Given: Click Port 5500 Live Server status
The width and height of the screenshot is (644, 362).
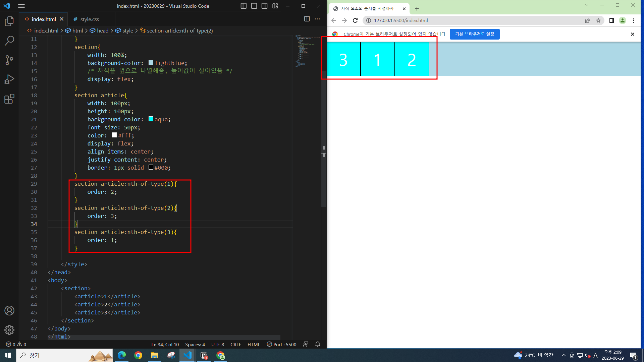Looking at the screenshot, I should [282, 344].
